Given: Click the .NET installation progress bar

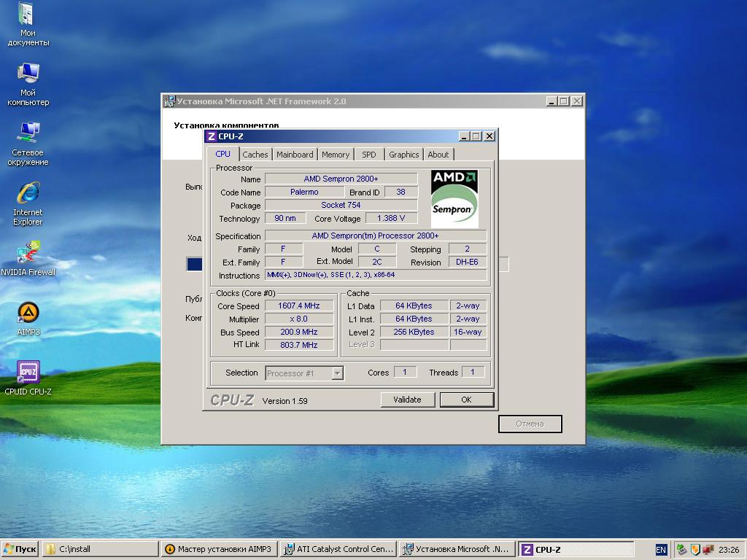Looking at the screenshot, I should (x=347, y=264).
